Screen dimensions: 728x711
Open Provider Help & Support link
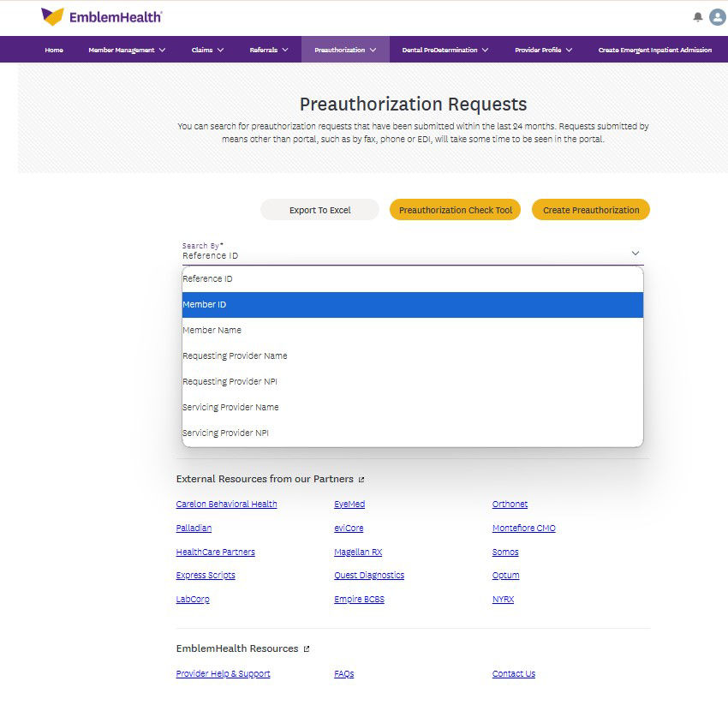tap(223, 674)
